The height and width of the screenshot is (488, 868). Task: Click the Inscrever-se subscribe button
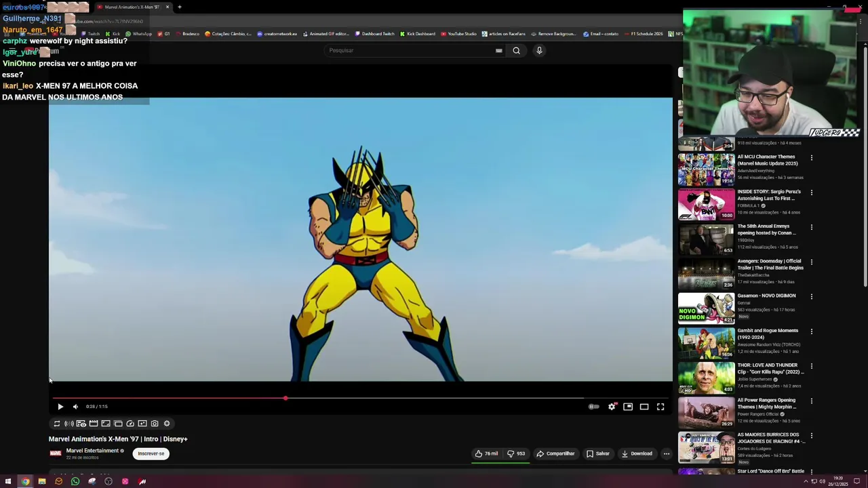click(151, 453)
